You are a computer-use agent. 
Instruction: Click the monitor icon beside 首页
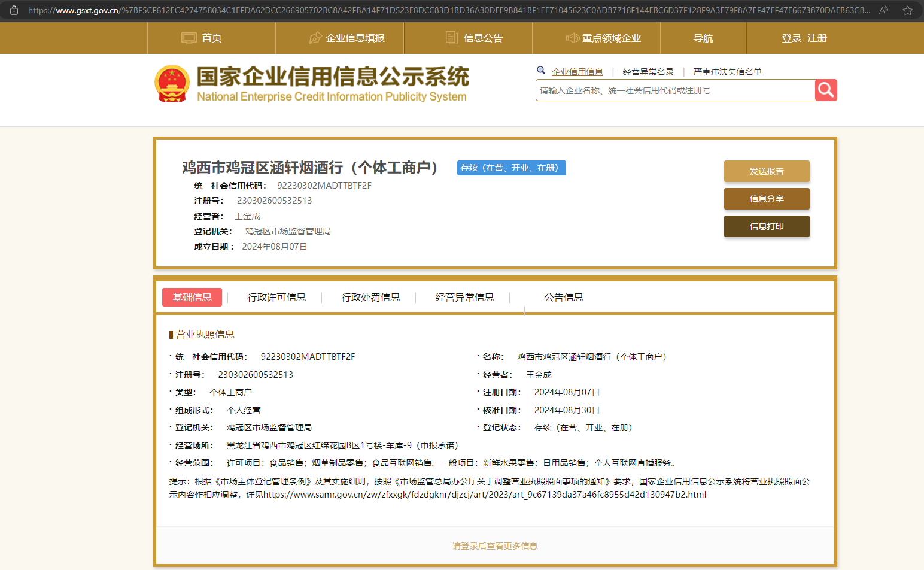click(189, 38)
